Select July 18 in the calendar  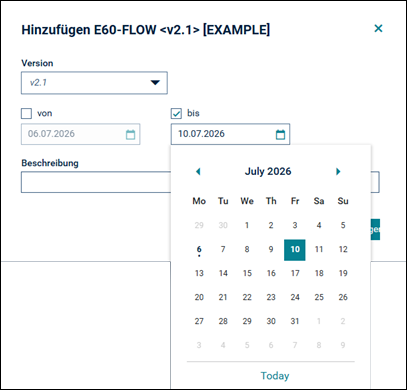pyautogui.click(x=319, y=273)
